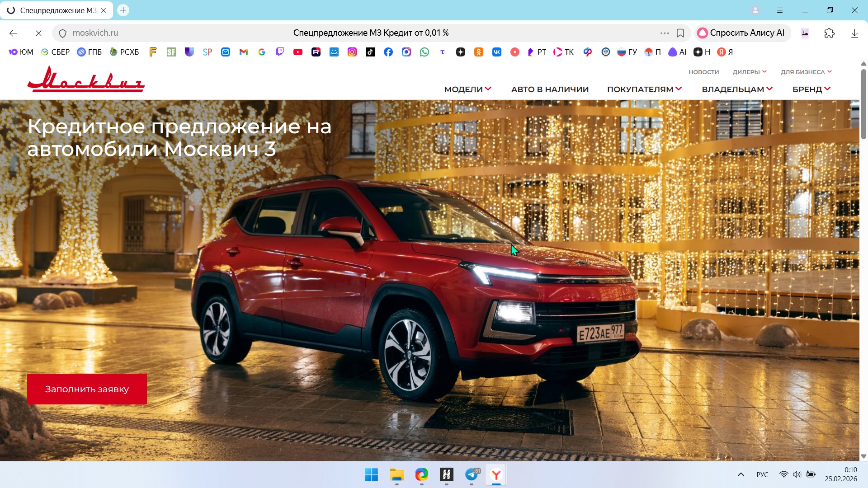Open the Gmail bookmark icon
The height and width of the screenshot is (488, 868).
244,52
